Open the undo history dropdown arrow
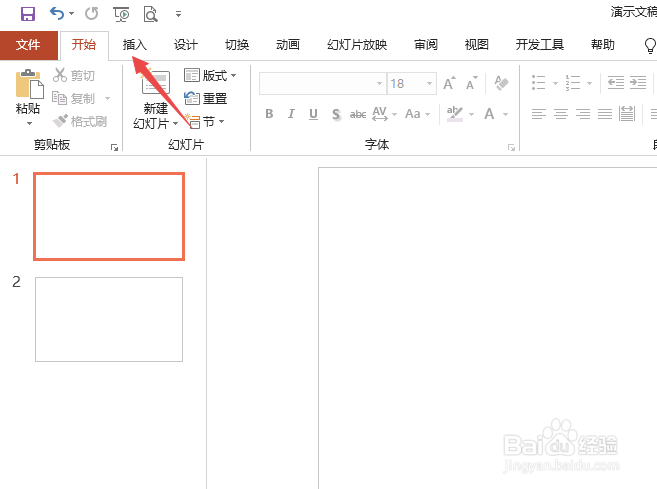 [72, 14]
